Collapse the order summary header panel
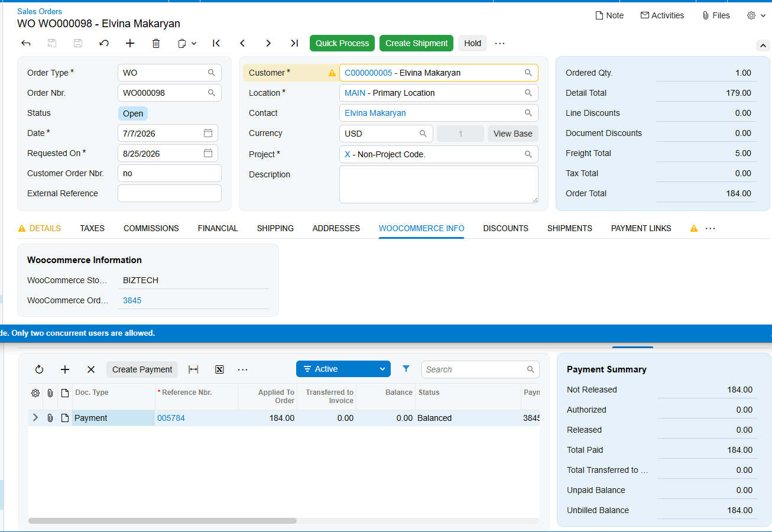Screen dimensions: 772x532 (763, 46)
